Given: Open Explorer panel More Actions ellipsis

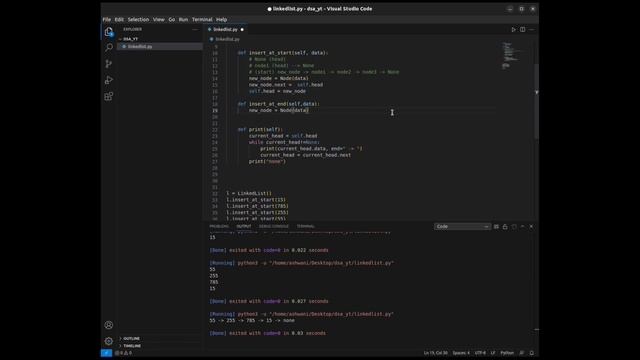Looking at the screenshot, I should [x=195, y=29].
